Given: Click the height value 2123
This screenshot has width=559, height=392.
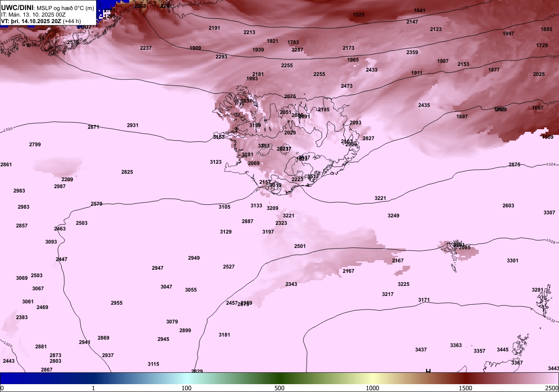Looking at the screenshot, I should pyautogui.click(x=436, y=29).
